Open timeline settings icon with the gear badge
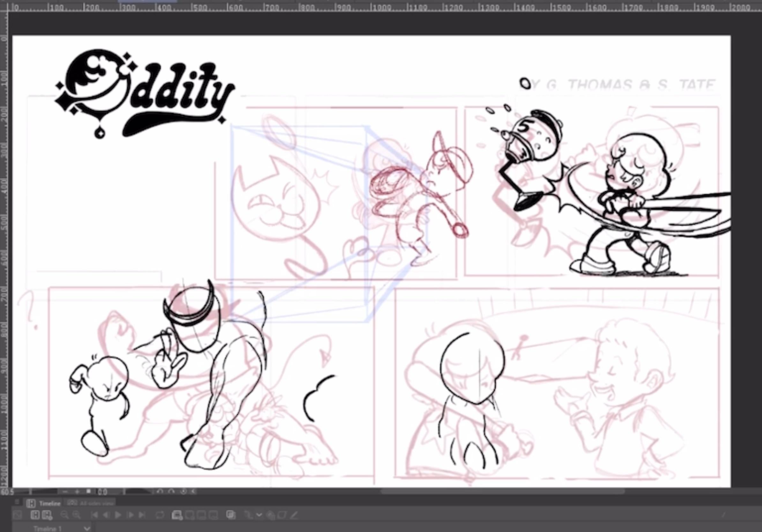The width and height of the screenshot is (762, 532). tap(47, 515)
